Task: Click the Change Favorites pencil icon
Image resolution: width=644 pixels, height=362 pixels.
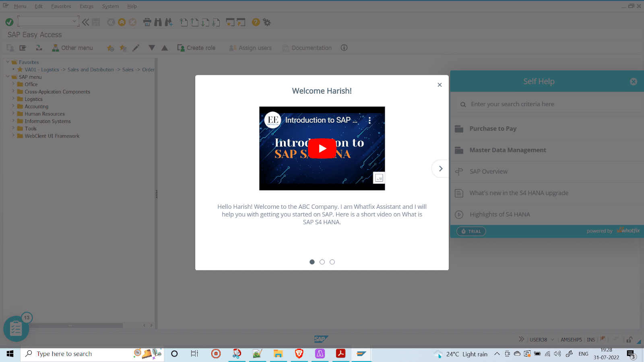Action: point(136,48)
